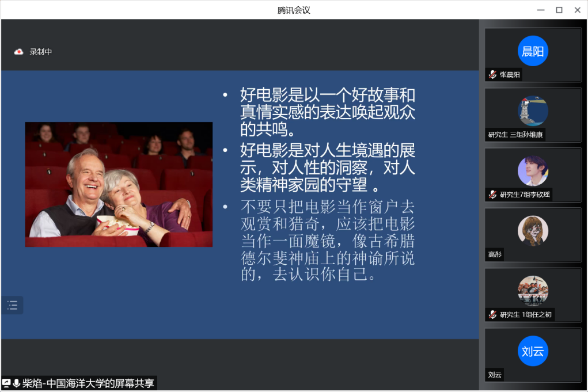Viewport: 588px width, 392px height.
Task: Click avatar of 研究生 1组任之初
Action: 533,291
